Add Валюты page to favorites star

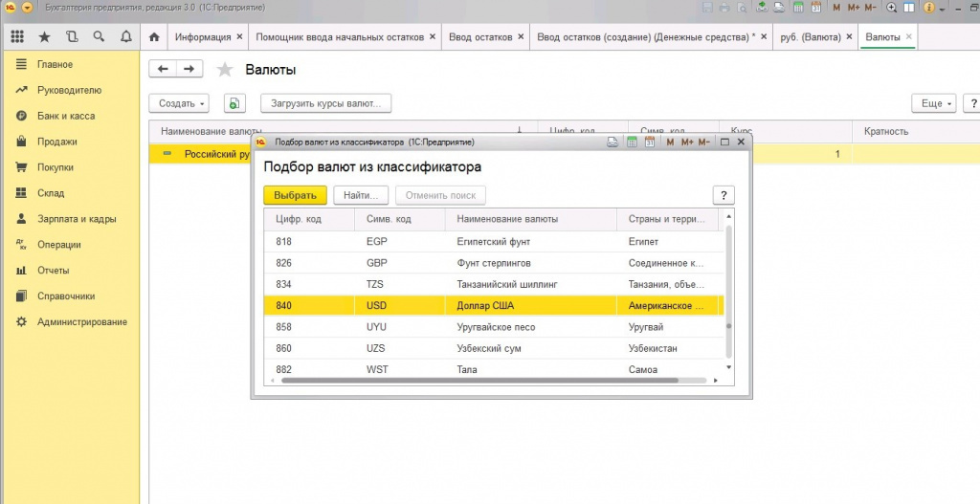click(224, 70)
